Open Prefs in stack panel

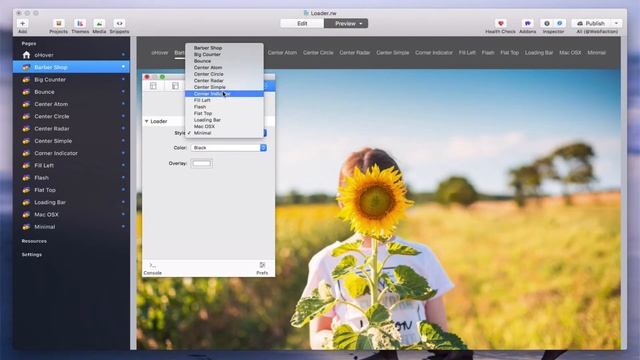pyautogui.click(x=262, y=268)
